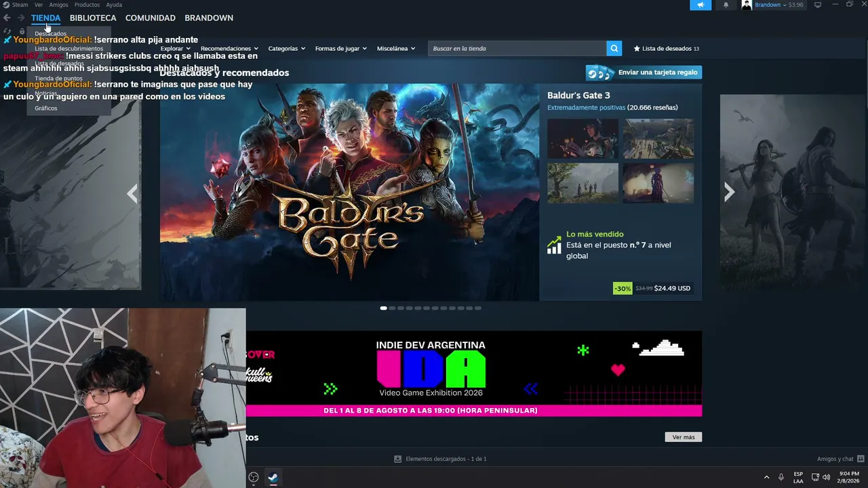This screenshot has width=868, height=488.
Task: Click the Ver más button
Action: 684,437
